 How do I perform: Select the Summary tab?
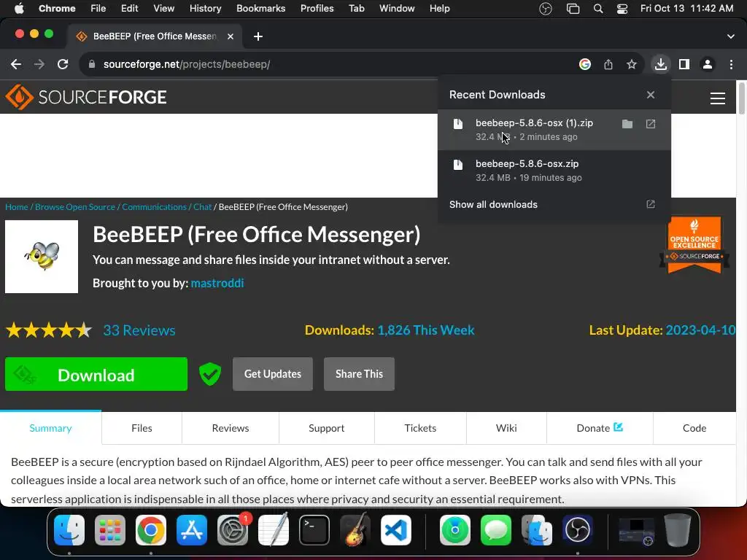pos(50,428)
